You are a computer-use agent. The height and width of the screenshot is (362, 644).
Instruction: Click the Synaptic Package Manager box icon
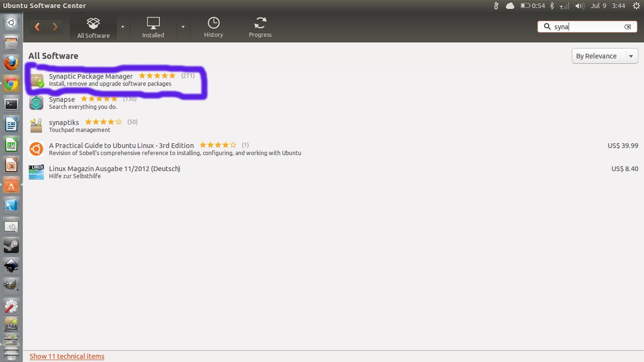click(36, 80)
